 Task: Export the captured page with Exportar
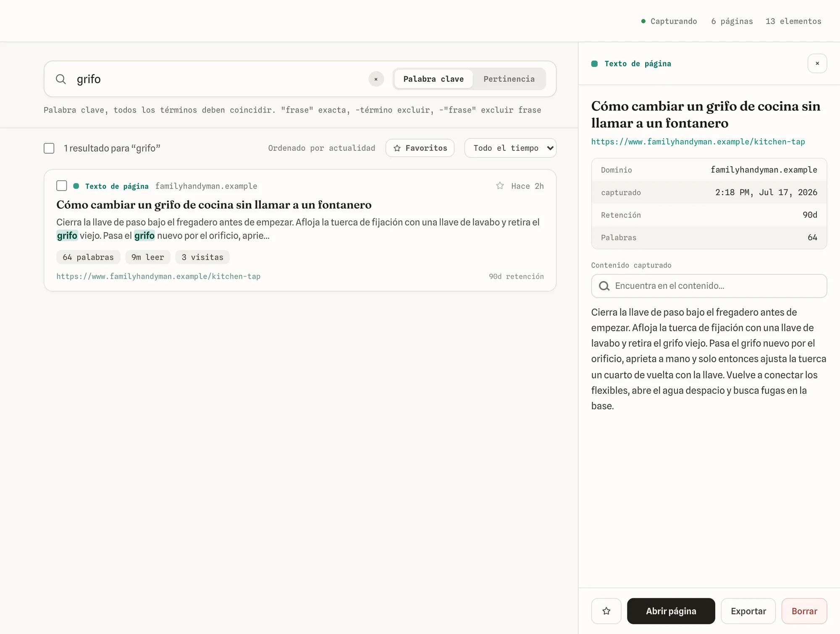click(748, 611)
